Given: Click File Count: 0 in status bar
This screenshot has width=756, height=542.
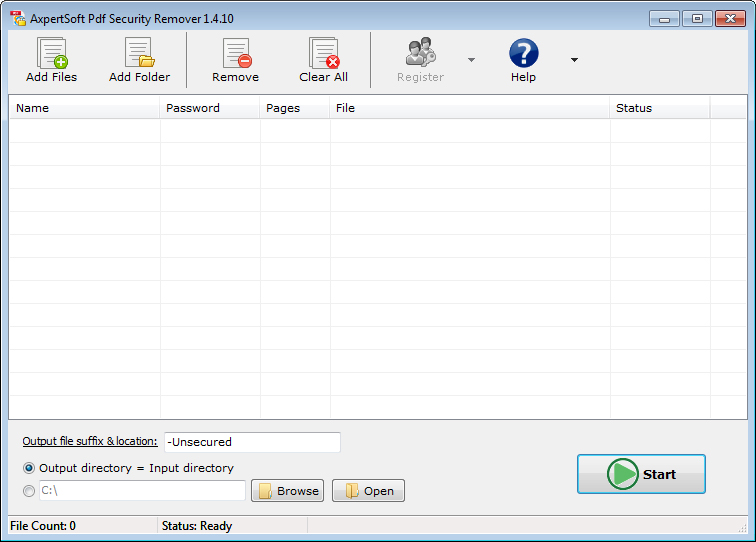Looking at the screenshot, I should point(43,526).
